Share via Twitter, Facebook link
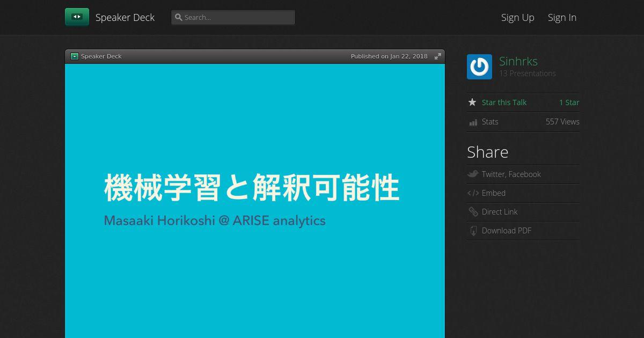The width and height of the screenshot is (644, 338). tap(511, 174)
